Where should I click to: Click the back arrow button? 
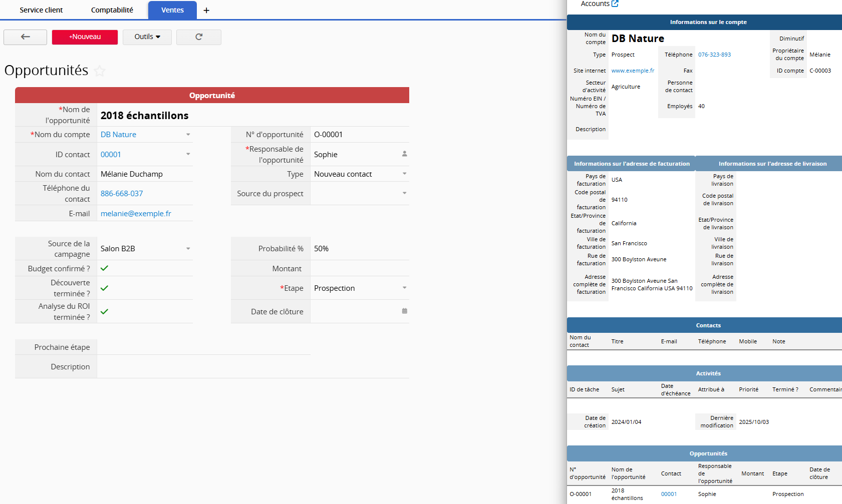point(25,37)
